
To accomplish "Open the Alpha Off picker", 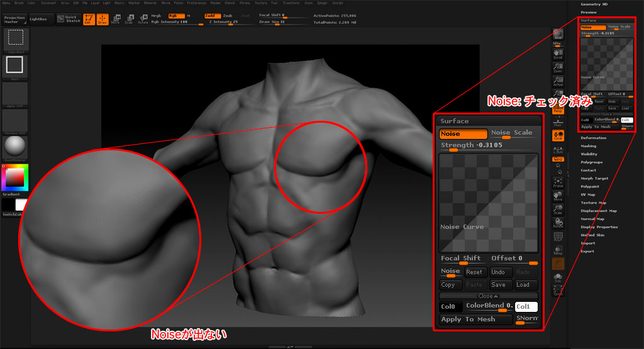I will pos(15,94).
